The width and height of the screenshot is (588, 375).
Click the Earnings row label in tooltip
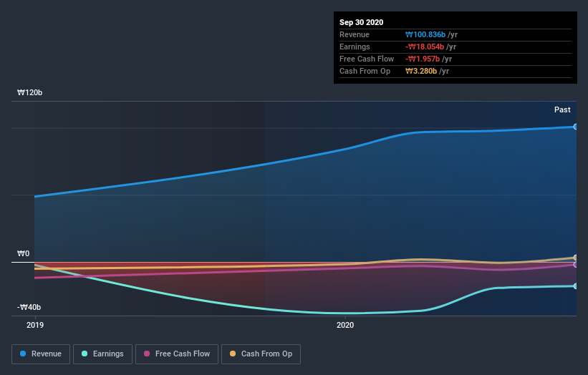point(355,47)
